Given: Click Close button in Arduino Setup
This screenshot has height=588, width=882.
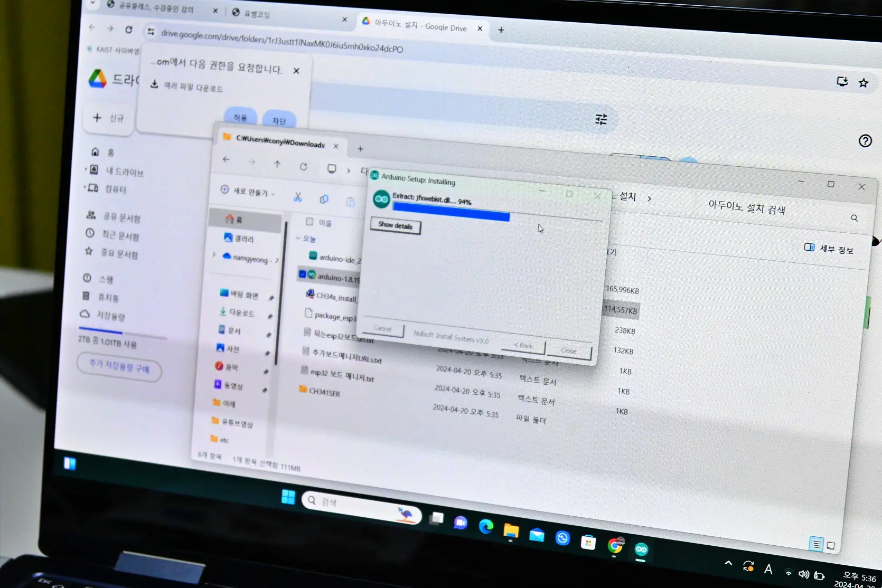Looking at the screenshot, I should [x=569, y=350].
